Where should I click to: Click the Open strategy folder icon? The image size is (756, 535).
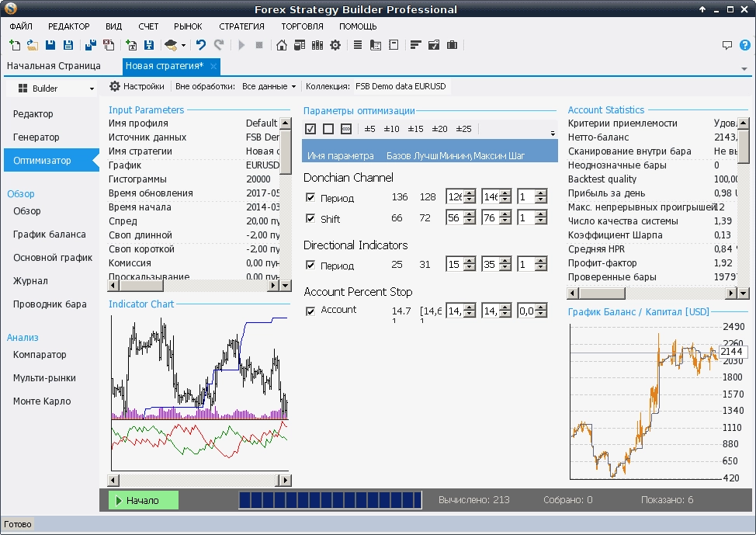[33, 45]
